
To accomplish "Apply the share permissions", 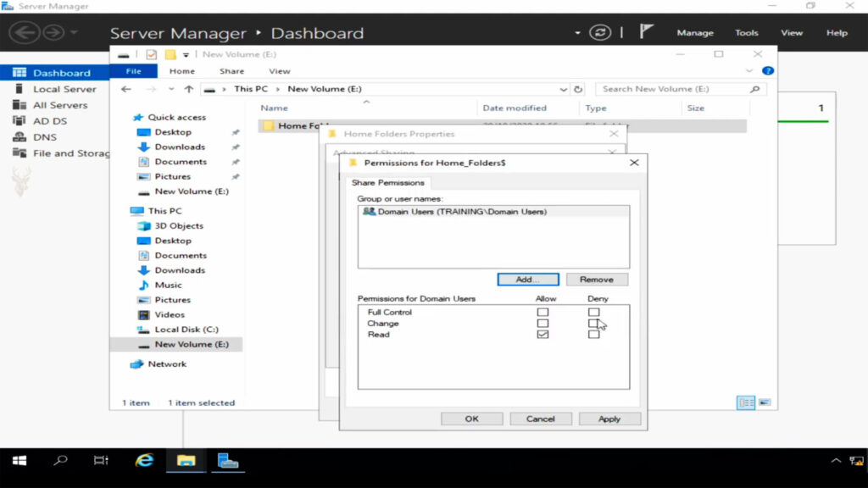I will (609, 419).
